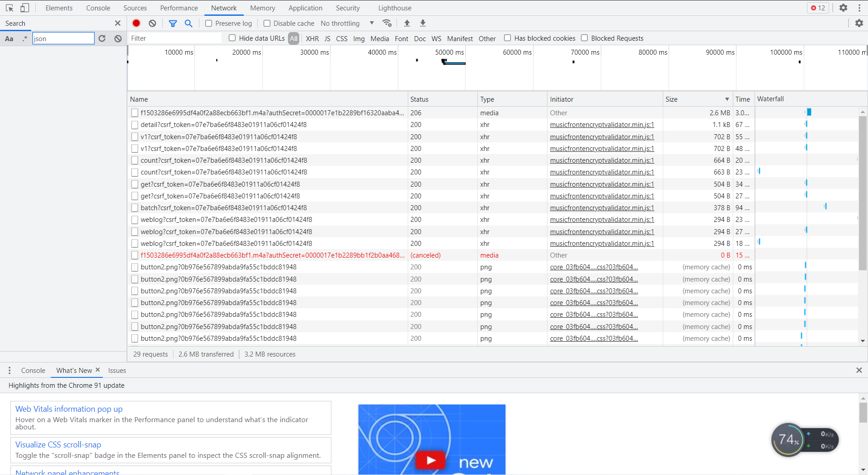The height and width of the screenshot is (475, 868).
Task: Clear the network log
Action: coord(152,23)
